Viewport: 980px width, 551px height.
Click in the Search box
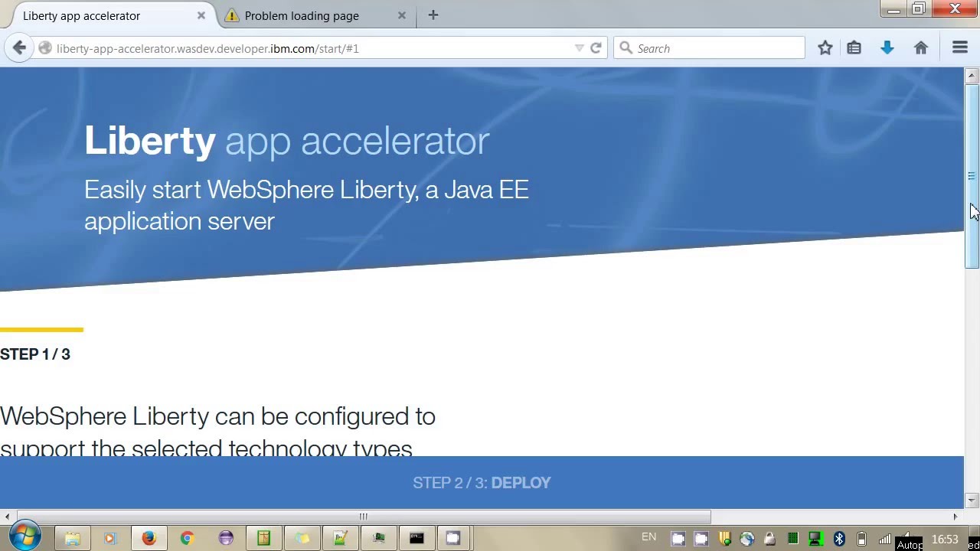pos(709,48)
